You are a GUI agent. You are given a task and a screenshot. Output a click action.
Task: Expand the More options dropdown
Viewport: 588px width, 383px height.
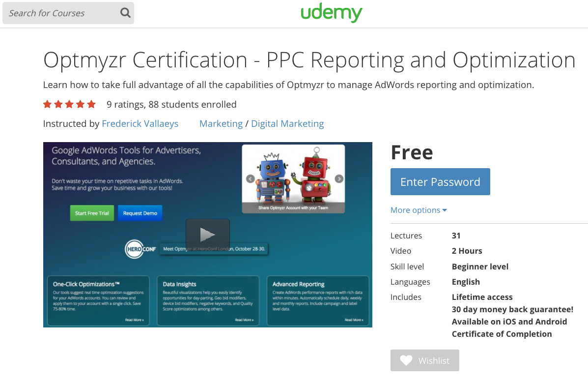pyautogui.click(x=419, y=210)
